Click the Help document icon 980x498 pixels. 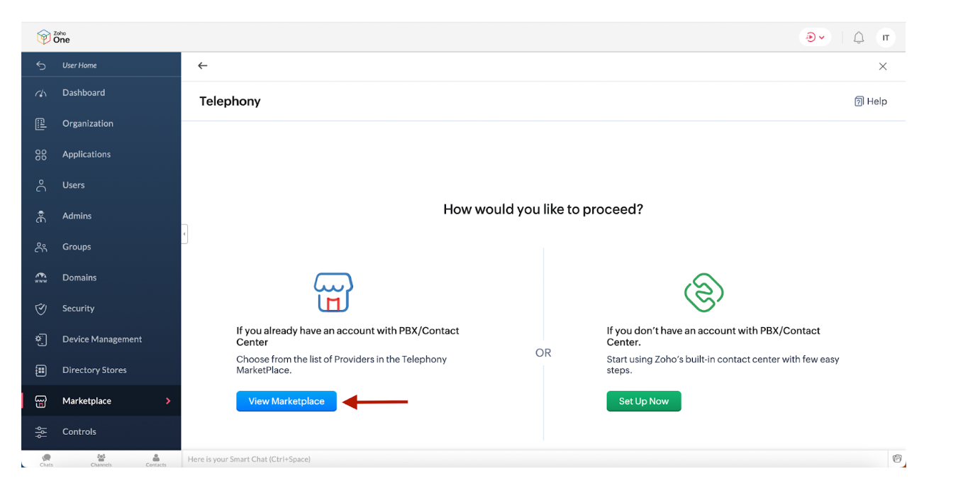pos(859,101)
